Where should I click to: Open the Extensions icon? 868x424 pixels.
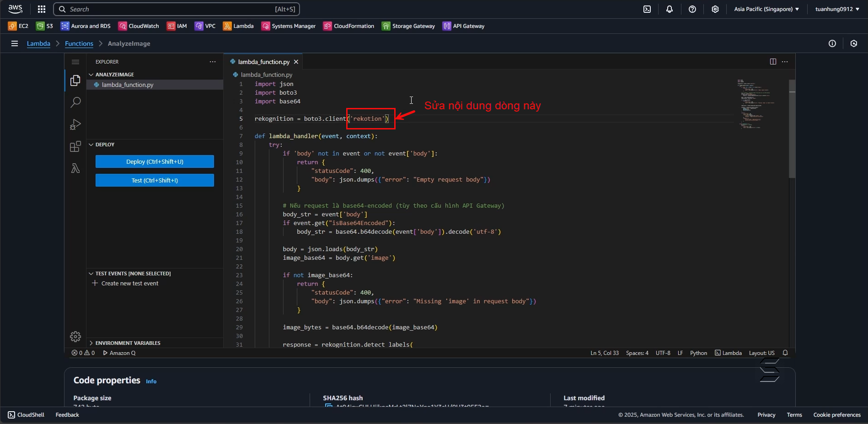pos(75,146)
